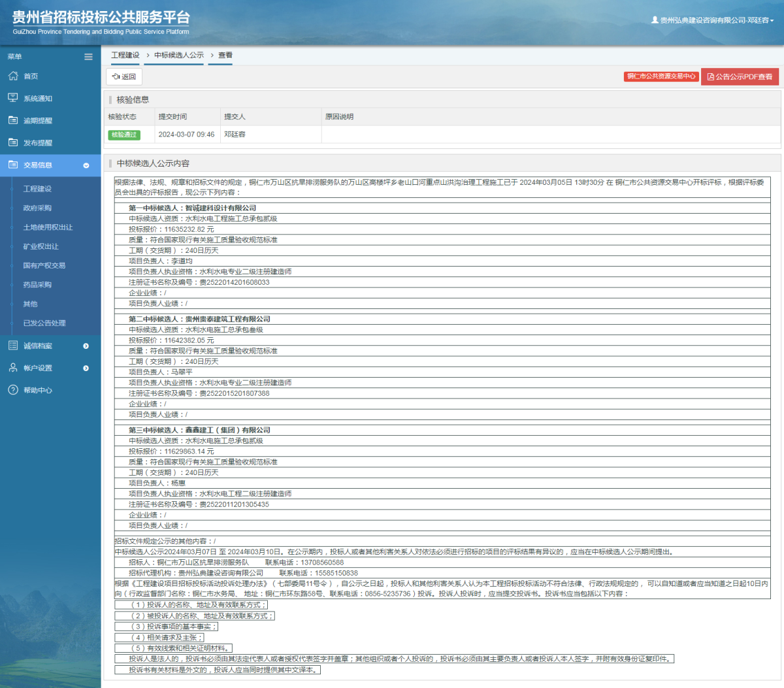Click the 系统通知 monitor icon
Viewport: 784px width, 688px height.
pyautogui.click(x=13, y=98)
